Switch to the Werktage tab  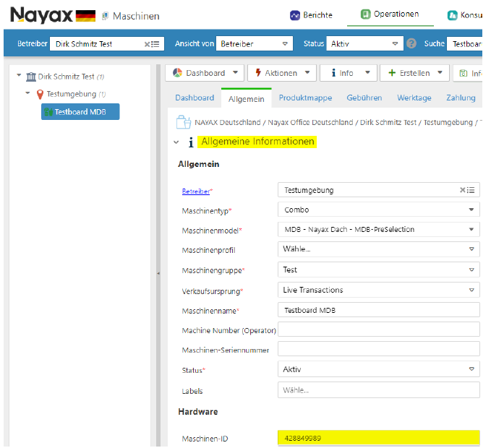[414, 98]
